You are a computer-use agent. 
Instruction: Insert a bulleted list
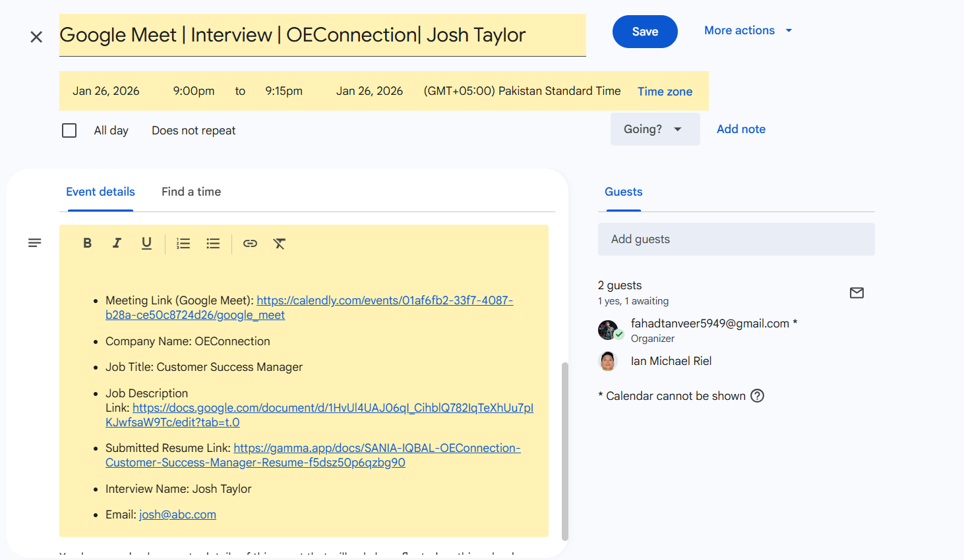[213, 243]
